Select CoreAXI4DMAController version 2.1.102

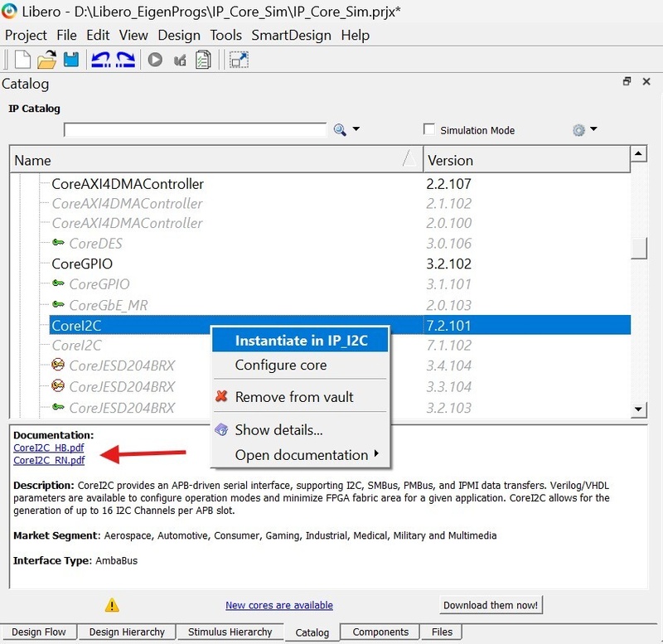coord(340,203)
